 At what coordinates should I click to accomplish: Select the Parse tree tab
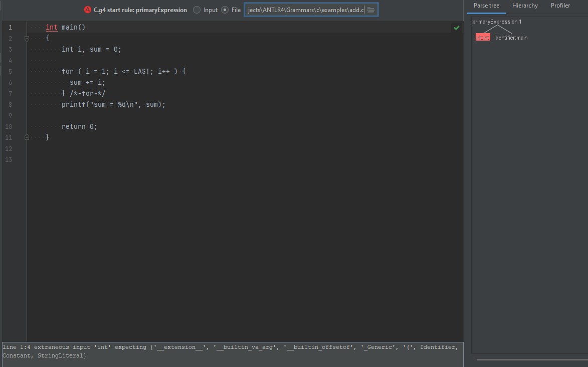[x=486, y=6]
